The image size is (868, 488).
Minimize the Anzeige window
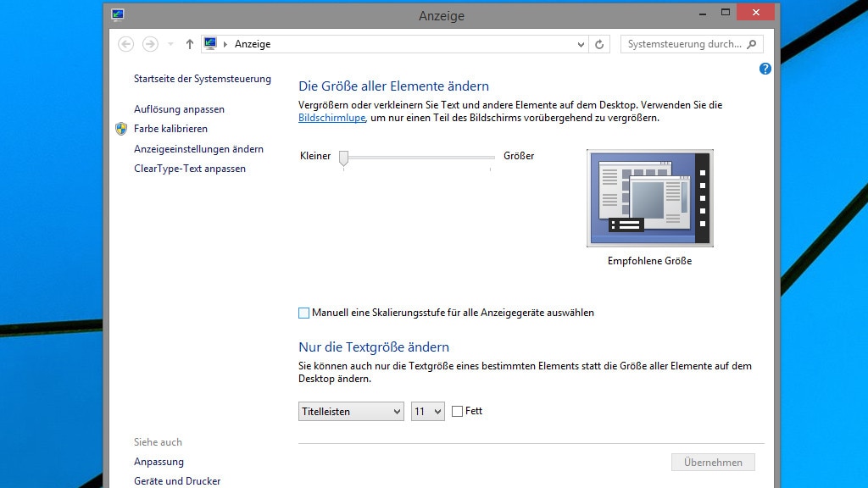click(703, 13)
